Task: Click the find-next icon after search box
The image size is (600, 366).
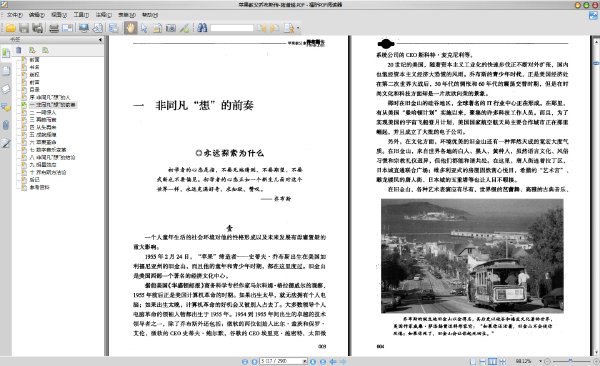Action: 275,28
